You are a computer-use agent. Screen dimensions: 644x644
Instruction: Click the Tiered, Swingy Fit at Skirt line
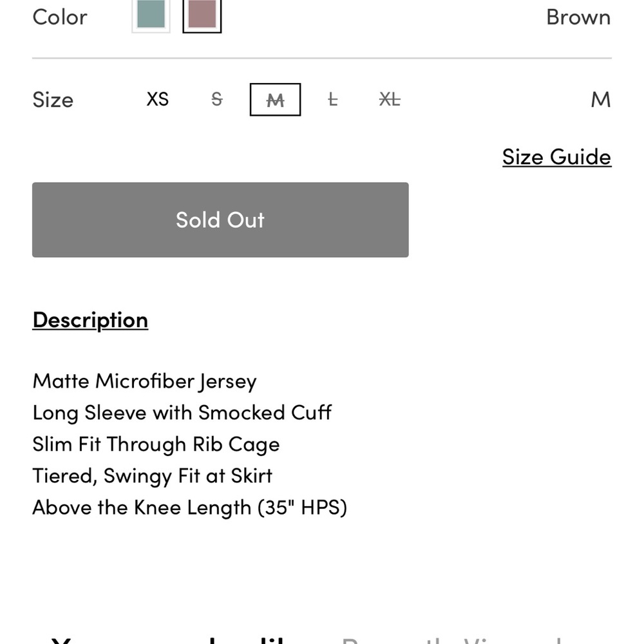coord(152,476)
